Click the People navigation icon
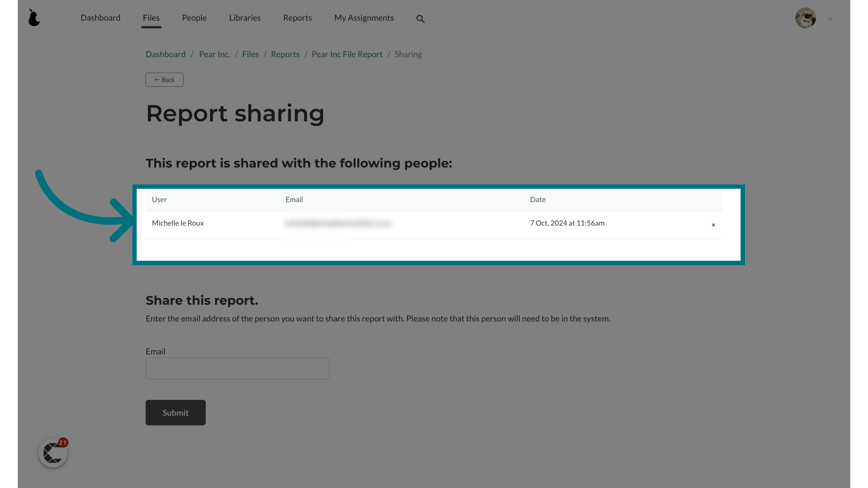The height and width of the screenshot is (488, 868). point(194,17)
